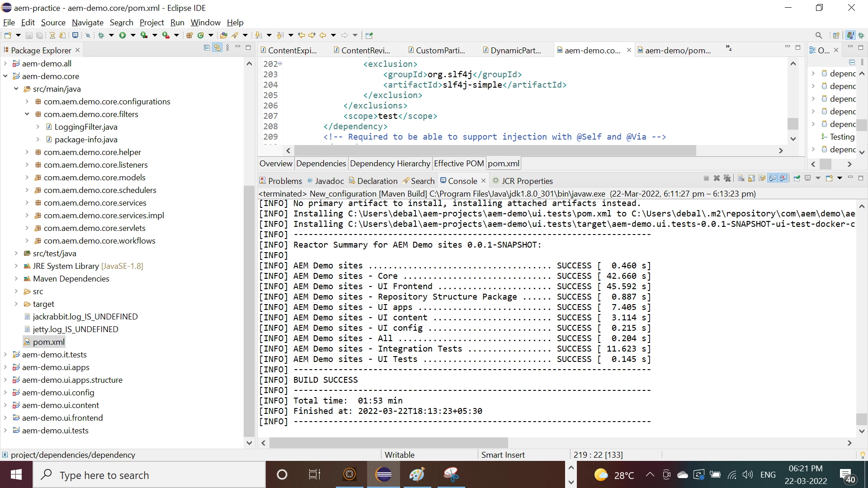The image size is (868, 488).
Task: Click Clear Console icon
Action: pos(741,178)
